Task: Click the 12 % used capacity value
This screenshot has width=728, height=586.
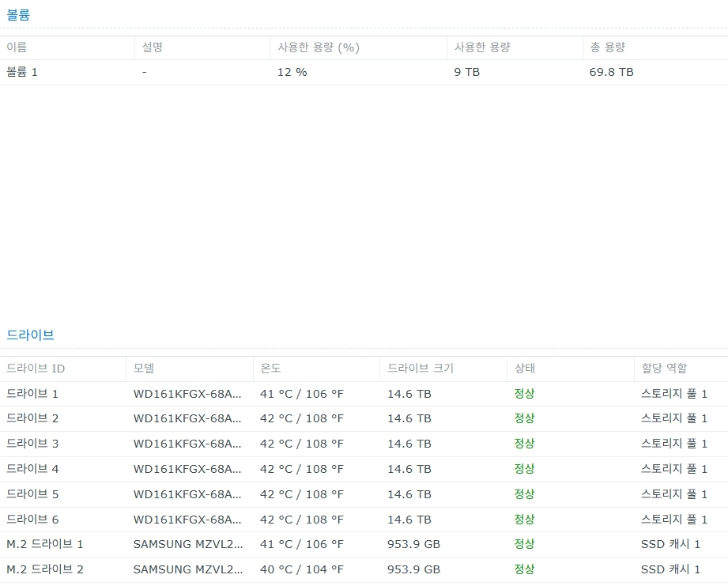Action: 292,72
